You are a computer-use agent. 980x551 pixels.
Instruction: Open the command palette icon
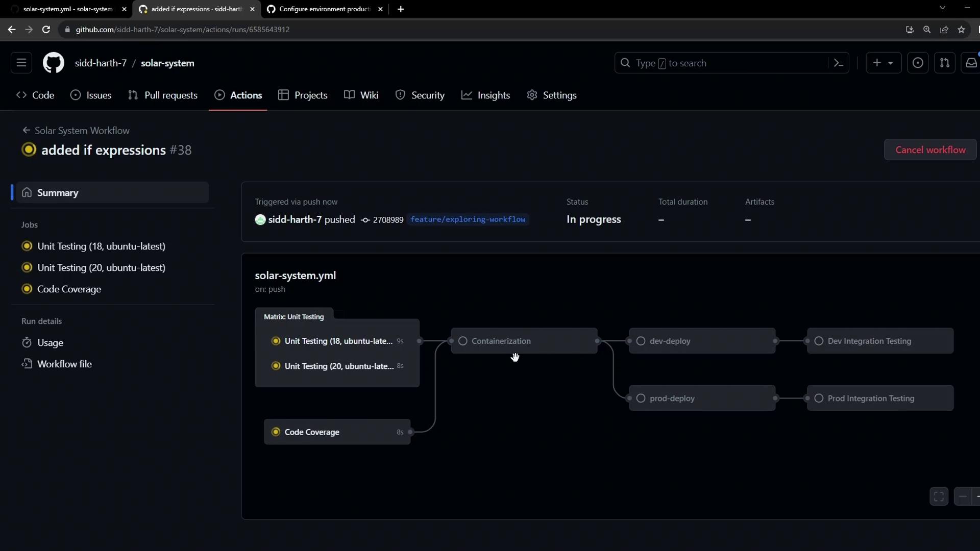pyautogui.click(x=838, y=63)
